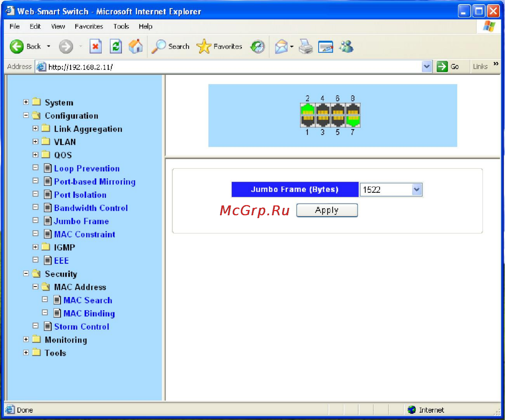505x420 pixels.
Task: Open the Help menu
Action: coord(145,26)
